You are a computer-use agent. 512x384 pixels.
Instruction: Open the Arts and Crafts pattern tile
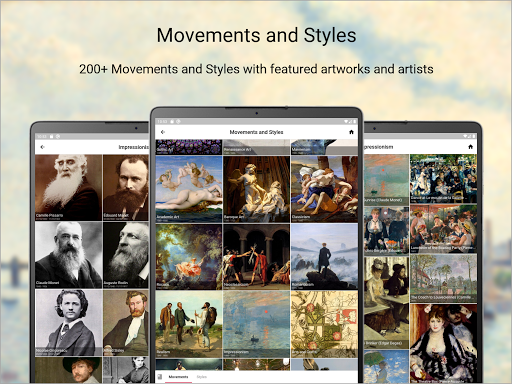[x=324, y=324]
